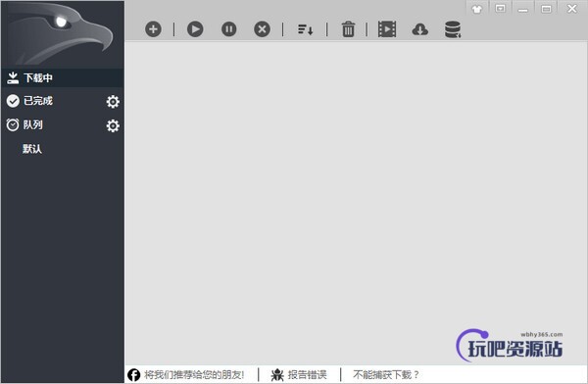This screenshot has width=588, height=384.
Task: Click the add download plus icon
Action: click(153, 28)
